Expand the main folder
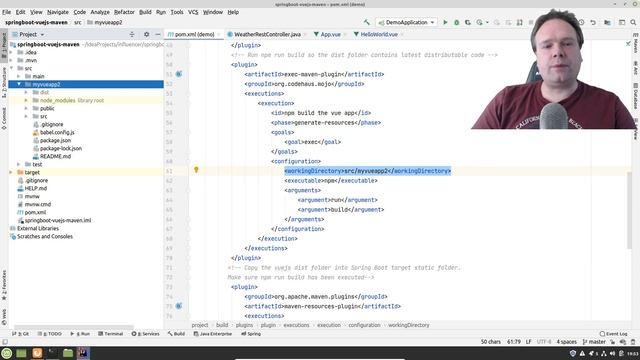This screenshot has height=360, width=640. [x=19, y=76]
